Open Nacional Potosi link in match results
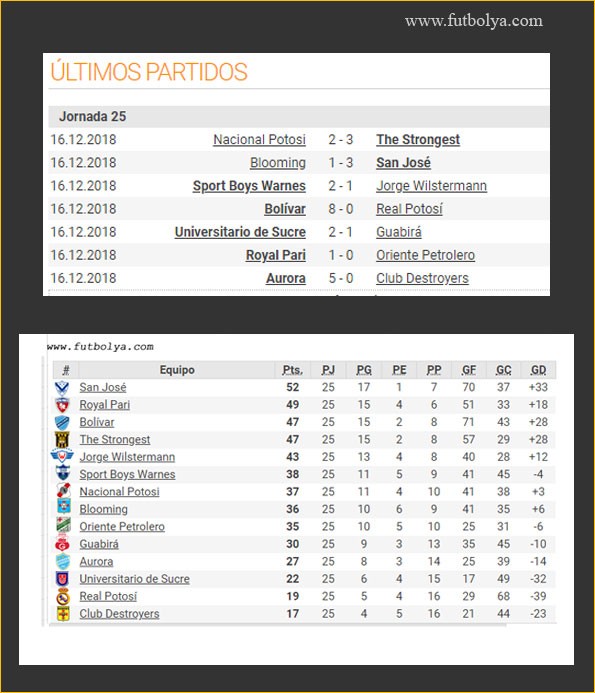Screen dimensions: 595x693 (x=259, y=140)
